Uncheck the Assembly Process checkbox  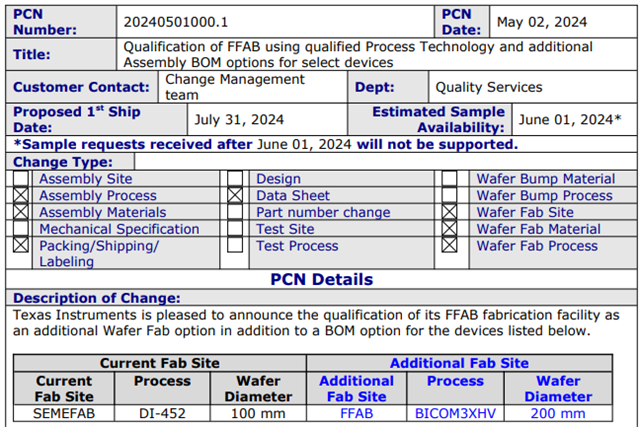(20, 196)
